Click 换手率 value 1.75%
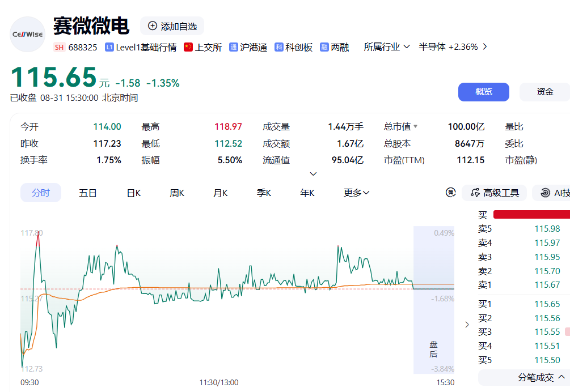The height and width of the screenshot is (392, 570). [x=109, y=160]
